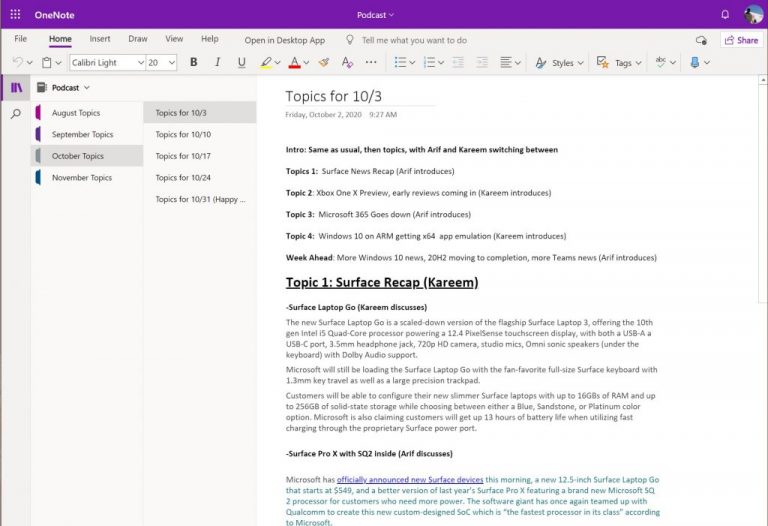Apply the red font color

click(294, 63)
